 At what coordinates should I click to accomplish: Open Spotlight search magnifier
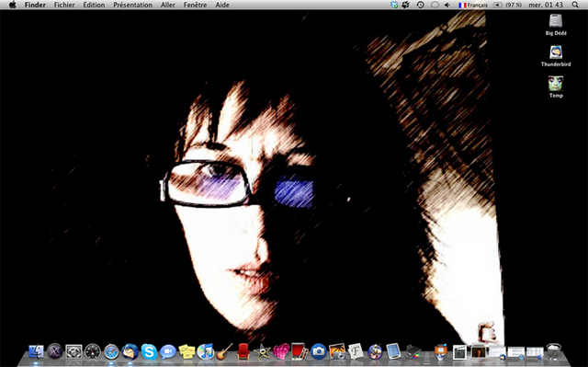[x=575, y=5]
